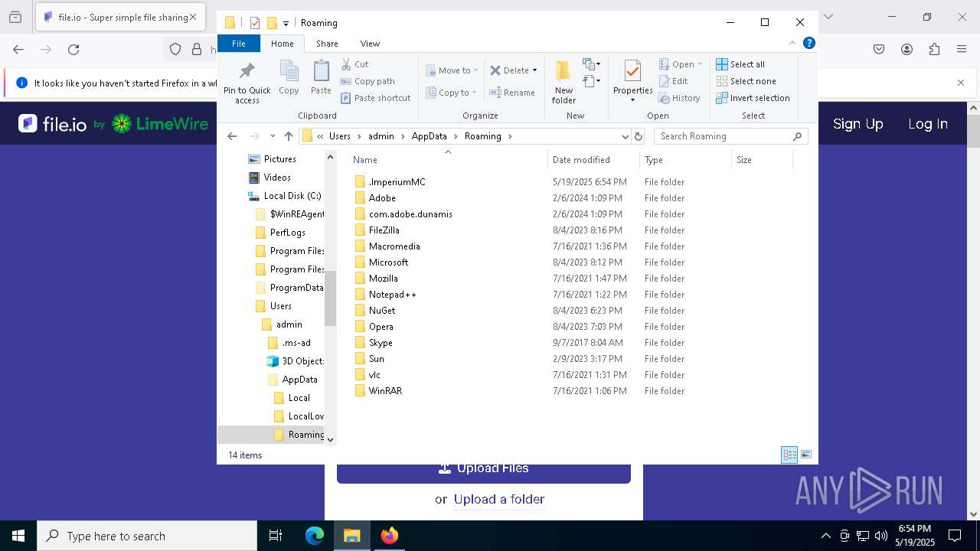The image size is (980, 551).
Task: Save to Pocket icon in Firefox
Action: [879, 50]
